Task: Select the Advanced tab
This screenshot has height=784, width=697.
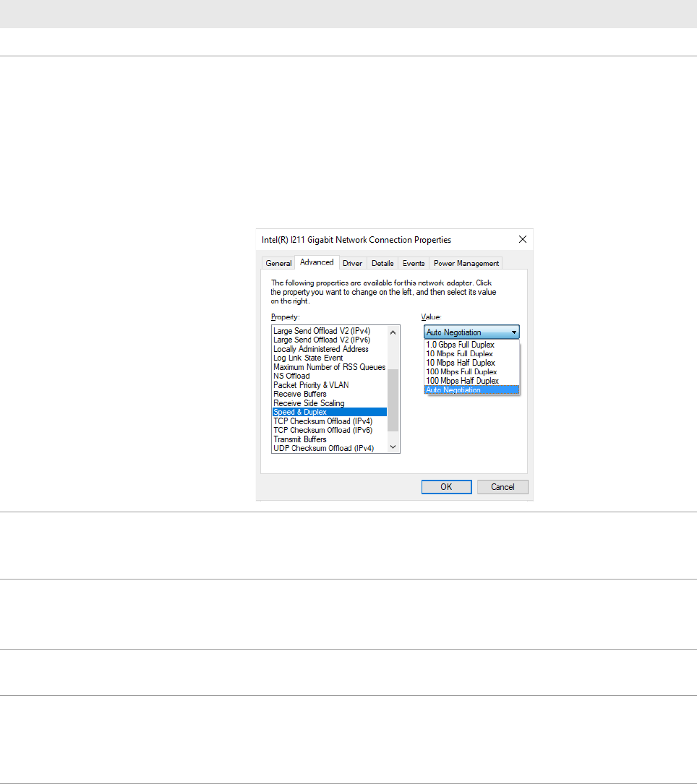Action: click(x=317, y=262)
